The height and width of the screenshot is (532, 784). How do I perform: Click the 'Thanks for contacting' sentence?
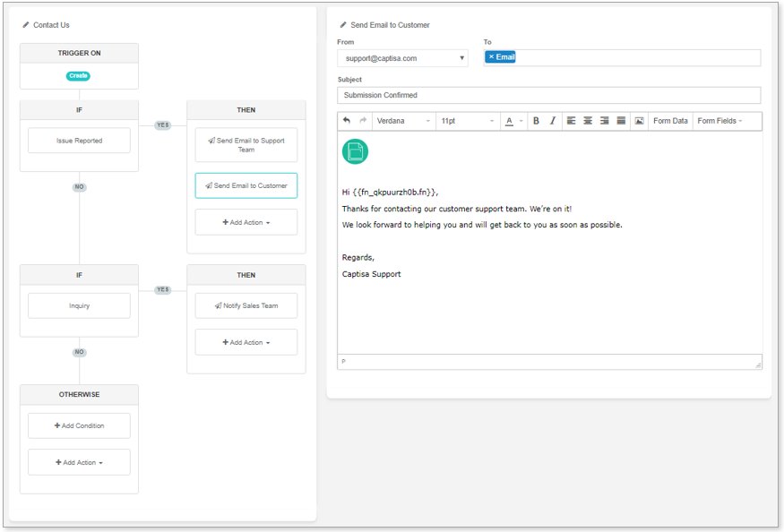[x=456, y=209]
